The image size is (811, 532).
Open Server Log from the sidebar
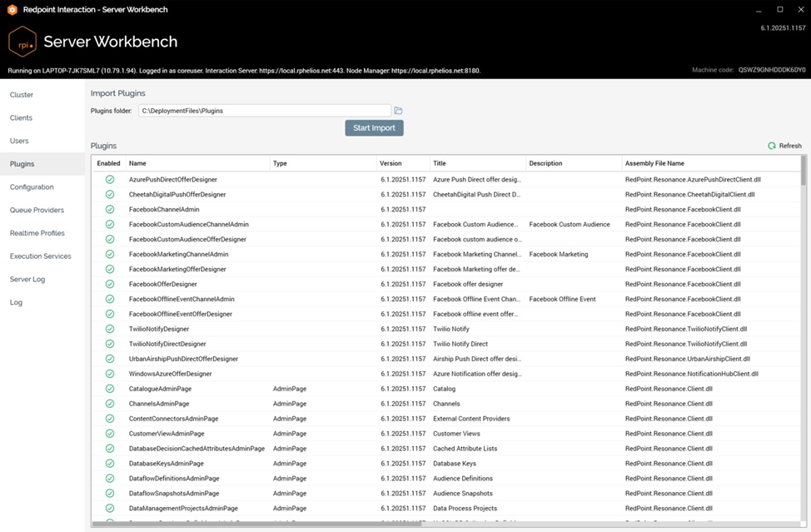tap(27, 279)
